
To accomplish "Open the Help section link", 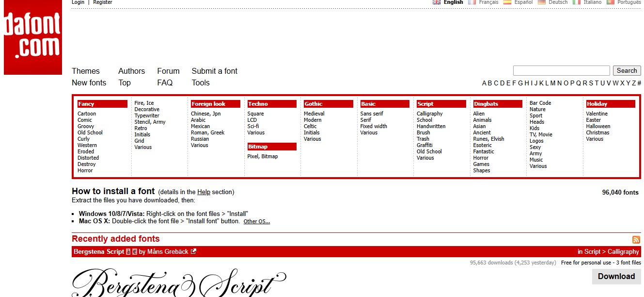I will [204, 192].
